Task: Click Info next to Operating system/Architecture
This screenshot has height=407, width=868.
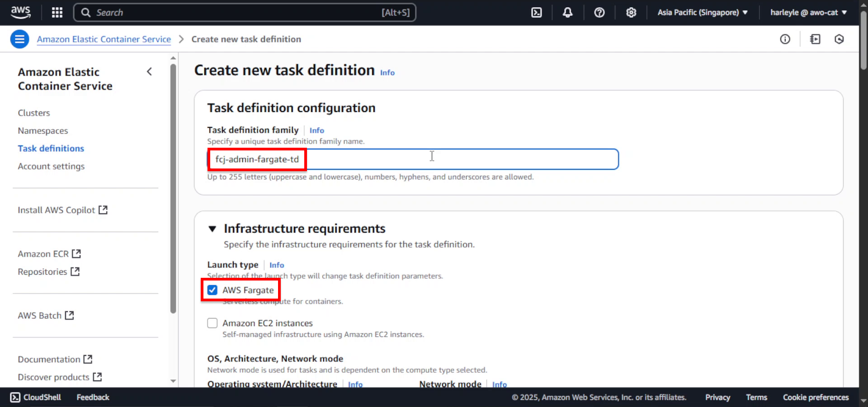Action: point(355,384)
